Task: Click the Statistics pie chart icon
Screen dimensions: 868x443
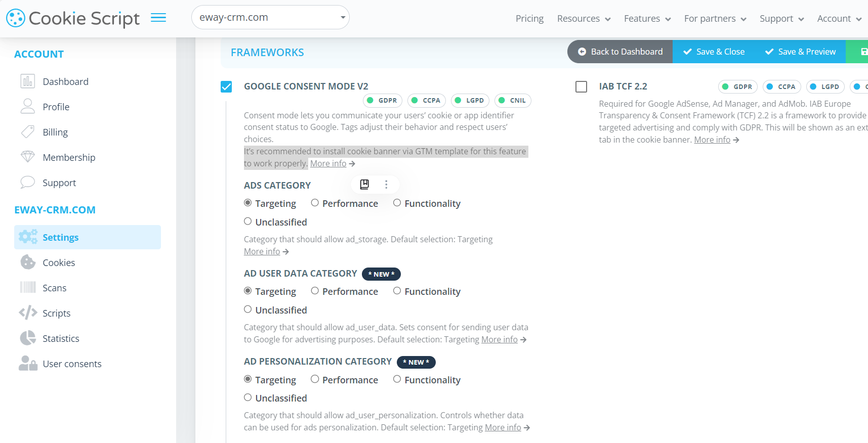Action: tap(28, 338)
